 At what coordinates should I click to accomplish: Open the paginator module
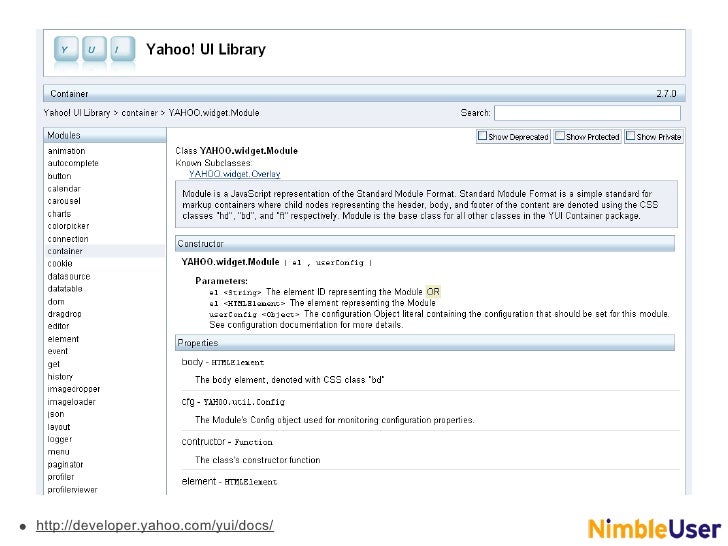pos(65,464)
